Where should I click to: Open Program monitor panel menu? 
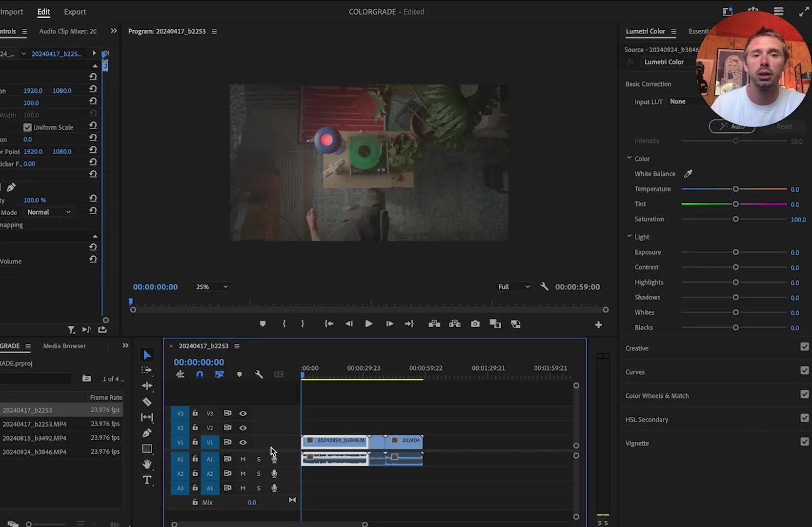pyautogui.click(x=214, y=32)
